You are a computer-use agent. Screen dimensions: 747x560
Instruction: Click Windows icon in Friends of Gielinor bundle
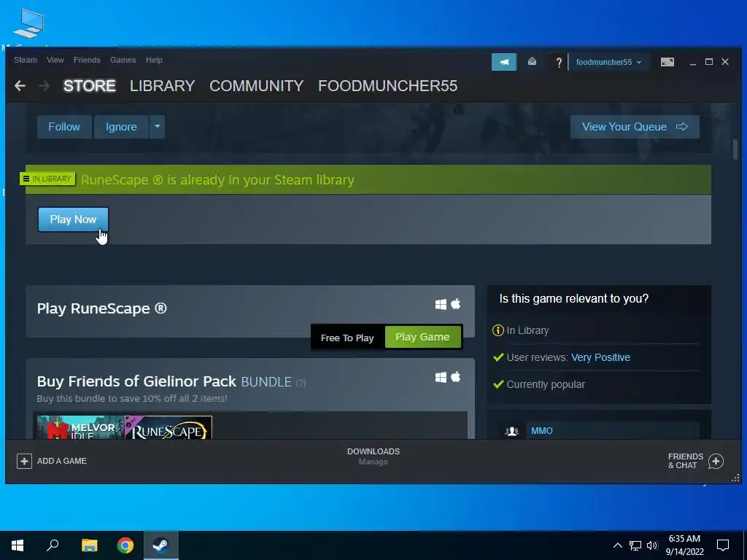[x=441, y=377]
